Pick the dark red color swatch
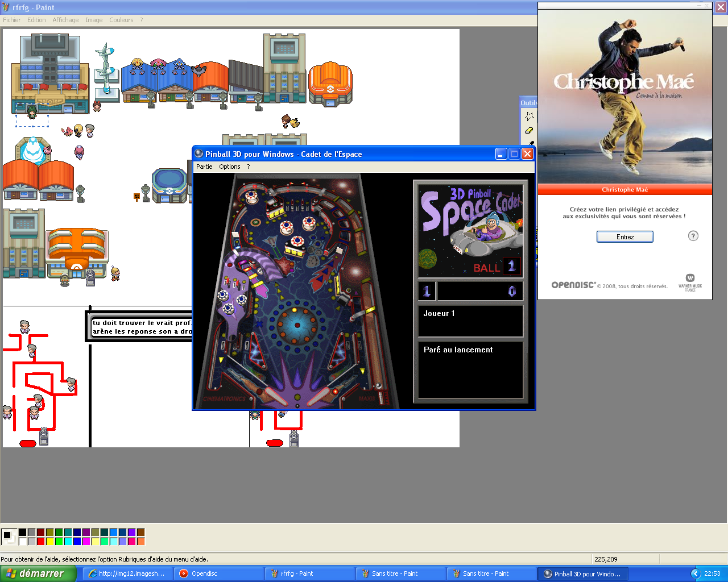728x582 pixels. pyautogui.click(x=40, y=533)
